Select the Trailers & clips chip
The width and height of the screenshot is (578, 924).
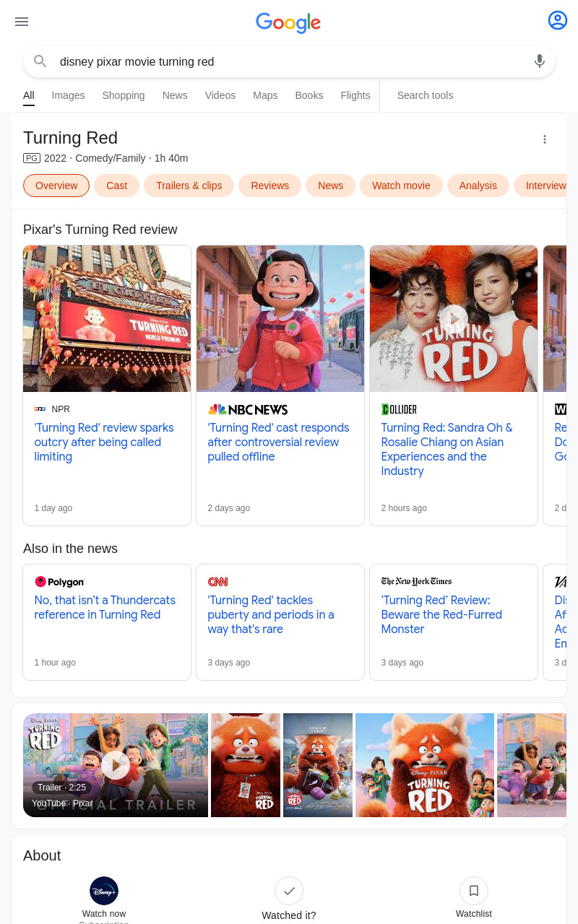(189, 186)
